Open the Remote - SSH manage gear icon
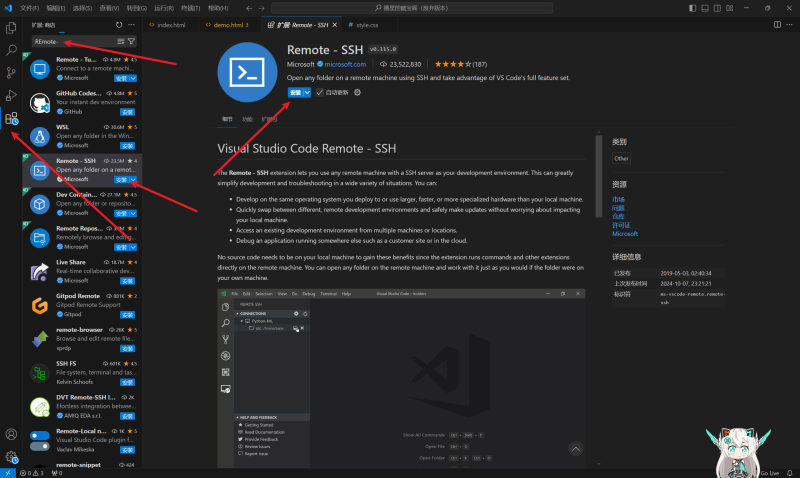The image size is (800, 478). point(358,93)
